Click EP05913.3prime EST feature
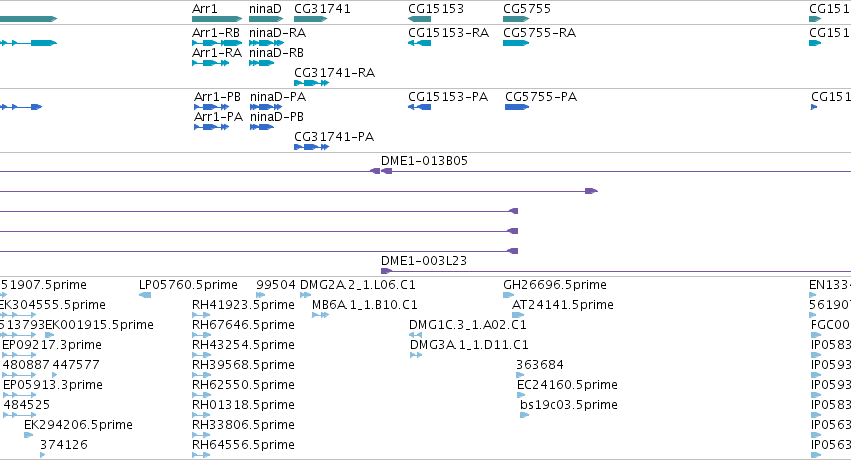This screenshot has height=460, width=851. [x=20, y=395]
